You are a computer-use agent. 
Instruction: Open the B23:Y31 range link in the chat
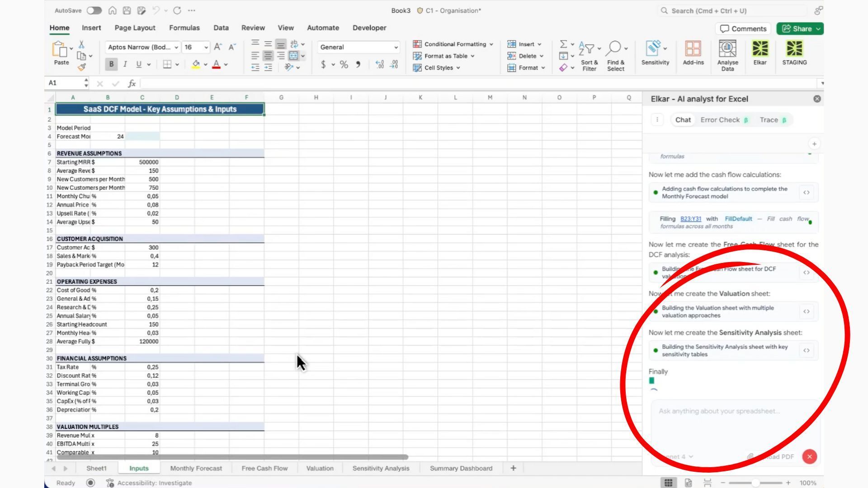690,219
